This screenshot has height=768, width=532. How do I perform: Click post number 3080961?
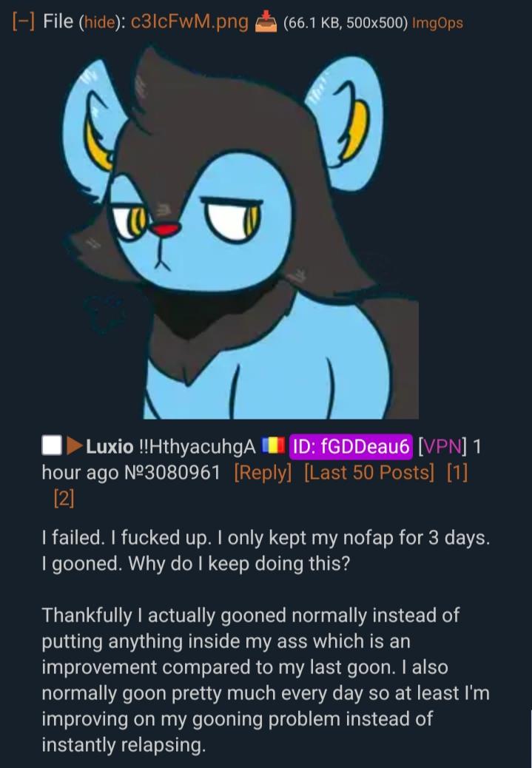click(x=172, y=472)
